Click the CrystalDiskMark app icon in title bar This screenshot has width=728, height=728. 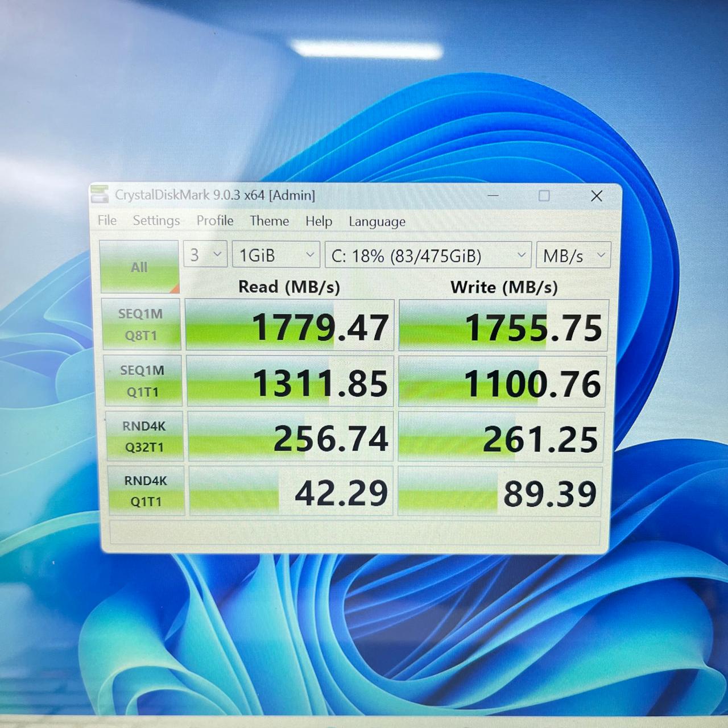coord(100,194)
